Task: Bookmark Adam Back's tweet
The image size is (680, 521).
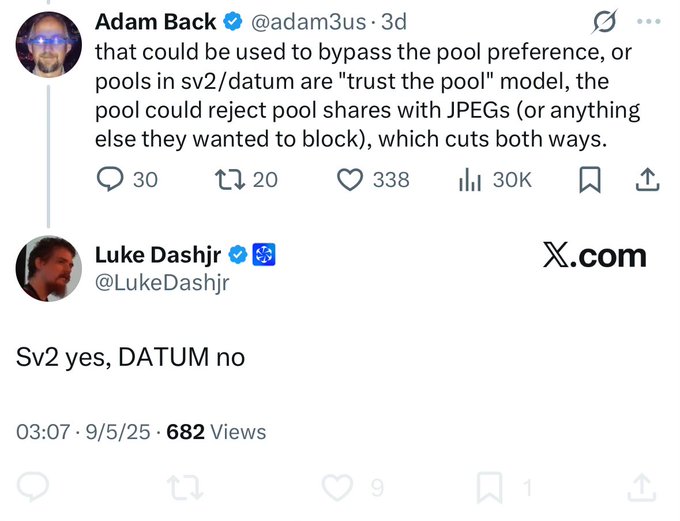Action: click(x=590, y=180)
